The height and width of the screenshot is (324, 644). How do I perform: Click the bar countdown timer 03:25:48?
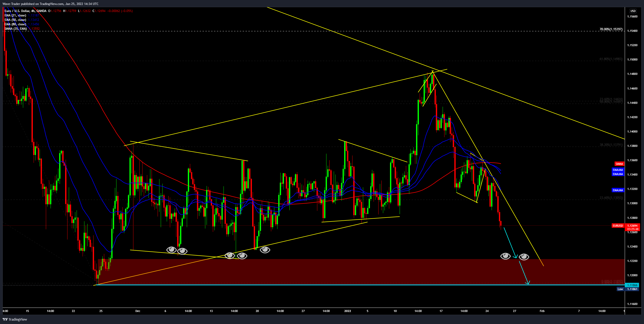click(632, 229)
